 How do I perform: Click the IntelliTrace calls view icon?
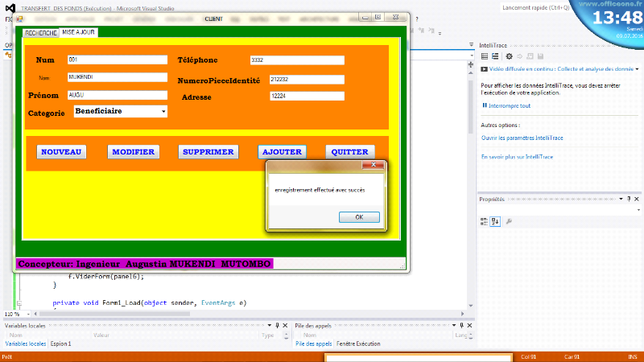(x=495, y=56)
